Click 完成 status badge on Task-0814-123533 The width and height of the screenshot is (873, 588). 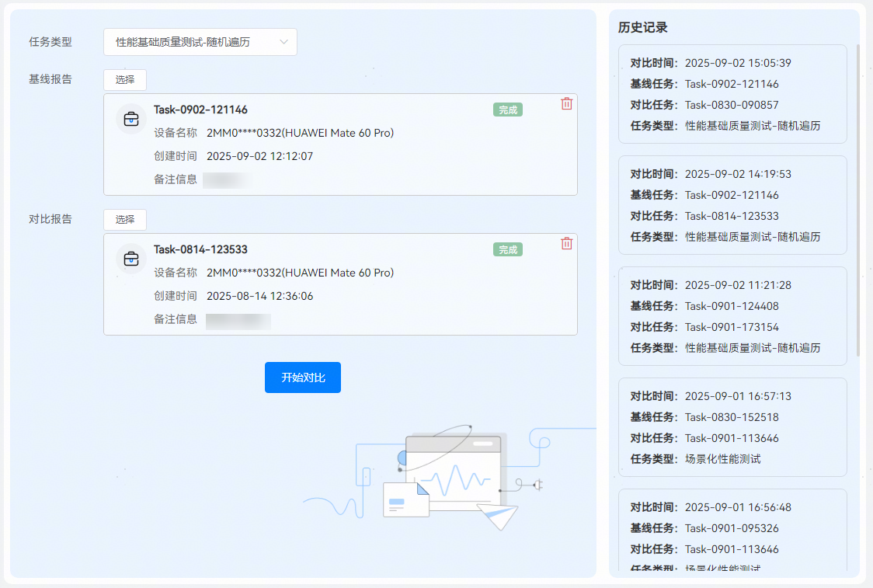[x=508, y=250]
